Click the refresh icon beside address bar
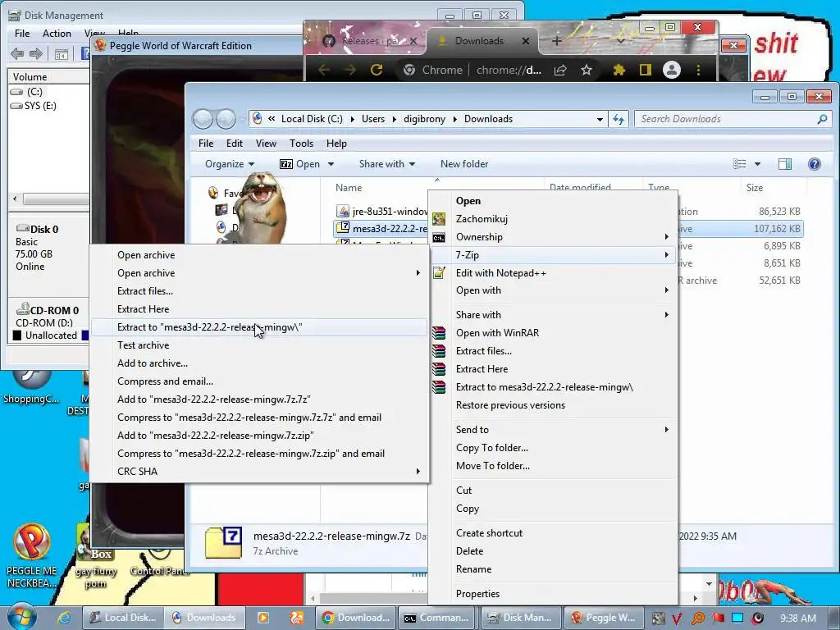This screenshot has height=630, width=840. (619, 119)
